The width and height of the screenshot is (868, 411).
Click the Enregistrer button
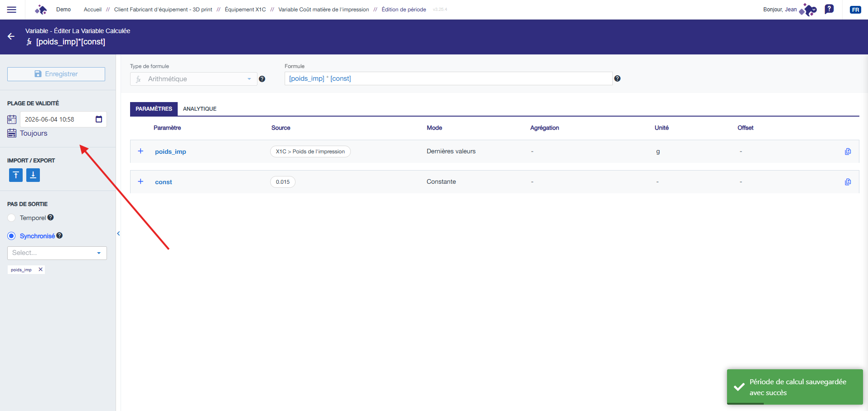tap(56, 74)
